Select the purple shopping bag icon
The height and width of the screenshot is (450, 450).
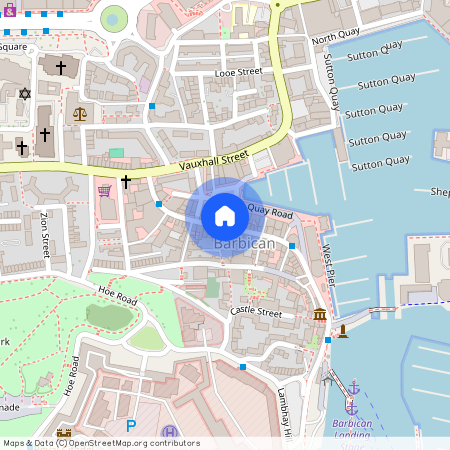(x=10, y=10)
